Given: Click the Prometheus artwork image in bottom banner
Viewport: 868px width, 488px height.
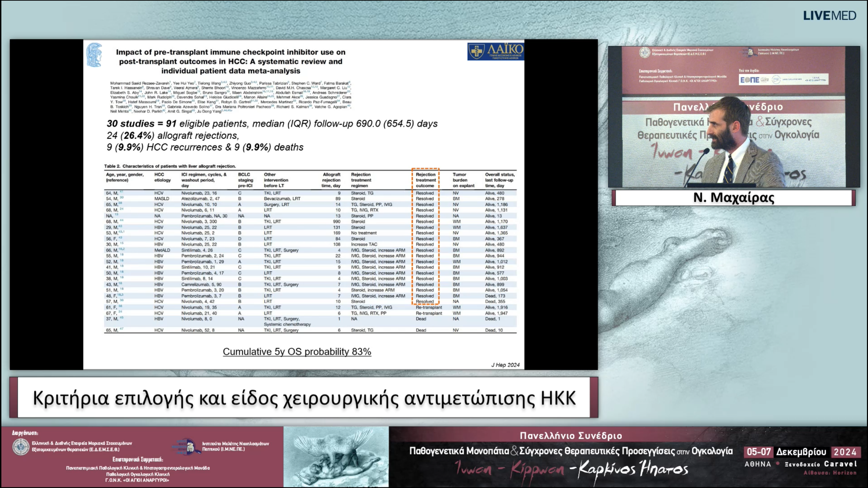Looking at the screenshot, I should point(336,456).
